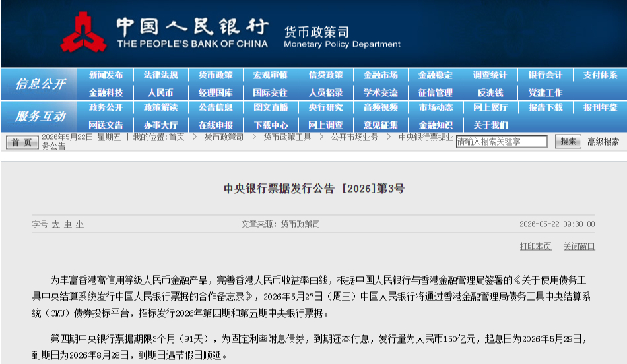This screenshot has height=364, width=627.
Task: Open the 金融市场 menu item
Action: [380, 75]
